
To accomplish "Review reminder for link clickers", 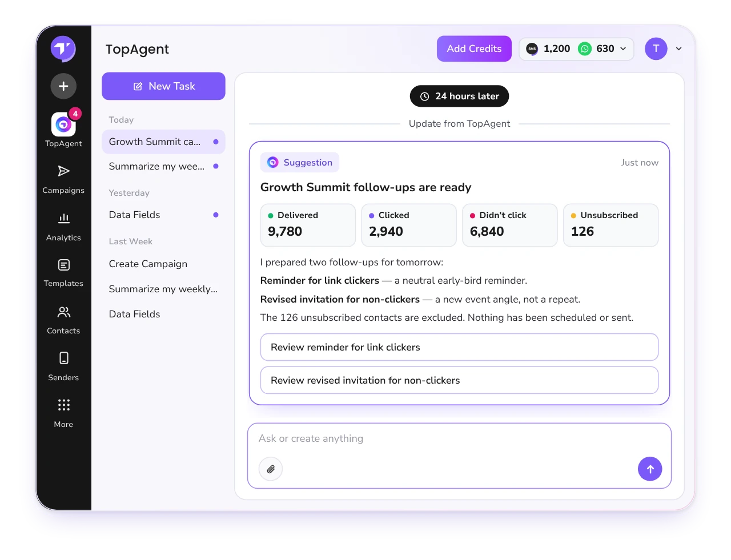I will click(x=459, y=347).
